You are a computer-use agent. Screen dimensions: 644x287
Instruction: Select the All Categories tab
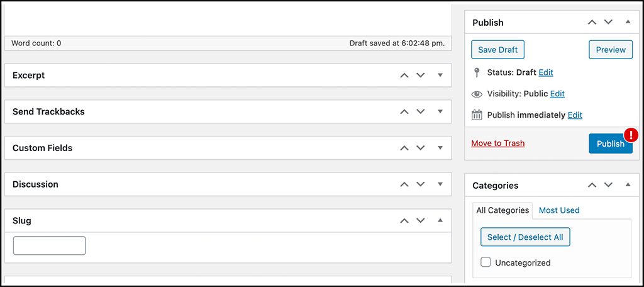502,210
